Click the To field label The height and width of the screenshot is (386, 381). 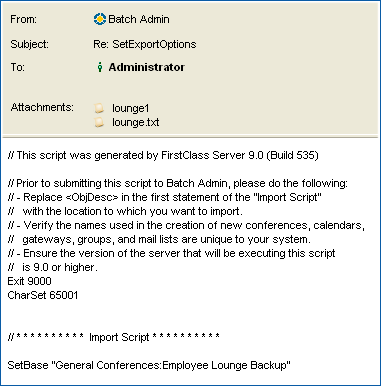tap(17, 67)
